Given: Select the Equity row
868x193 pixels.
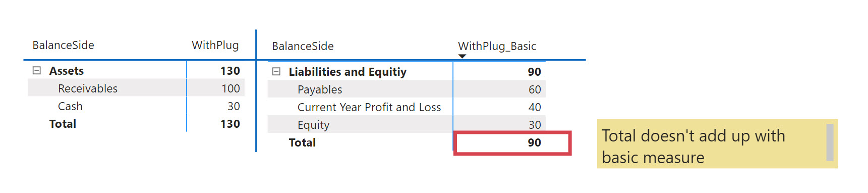Looking at the screenshot, I should (x=407, y=125).
